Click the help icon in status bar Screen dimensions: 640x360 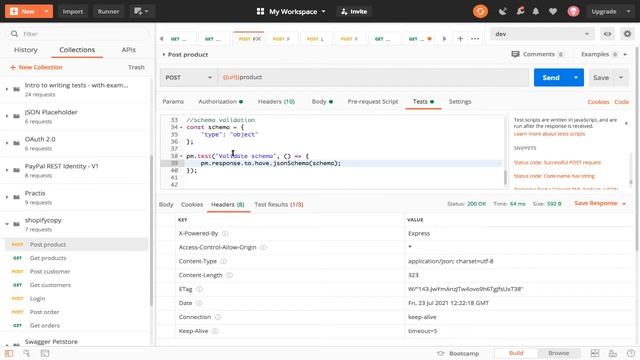pyautogui.click(x=631, y=353)
